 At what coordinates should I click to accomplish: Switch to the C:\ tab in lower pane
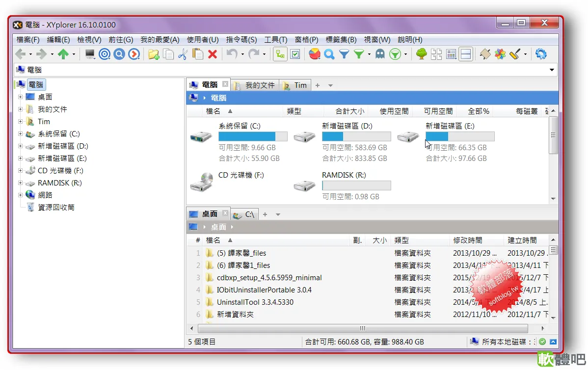tap(244, 214)
